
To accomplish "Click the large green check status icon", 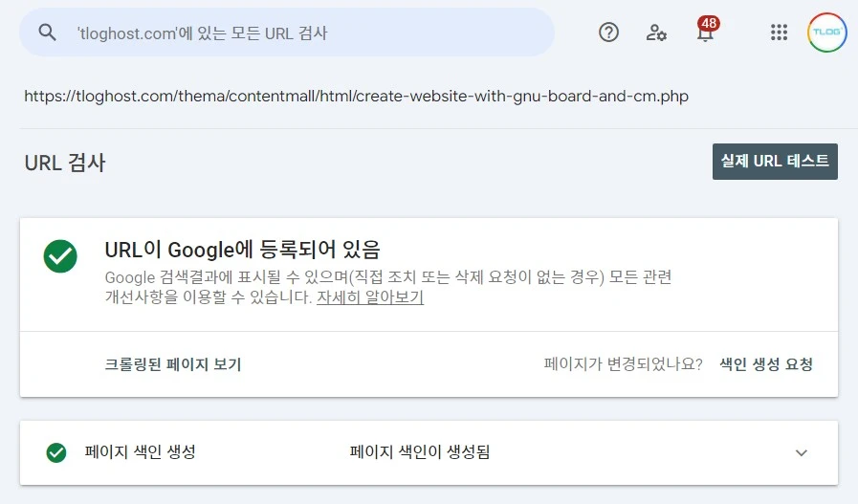I will pyautogui.click(x=60, y=256).
